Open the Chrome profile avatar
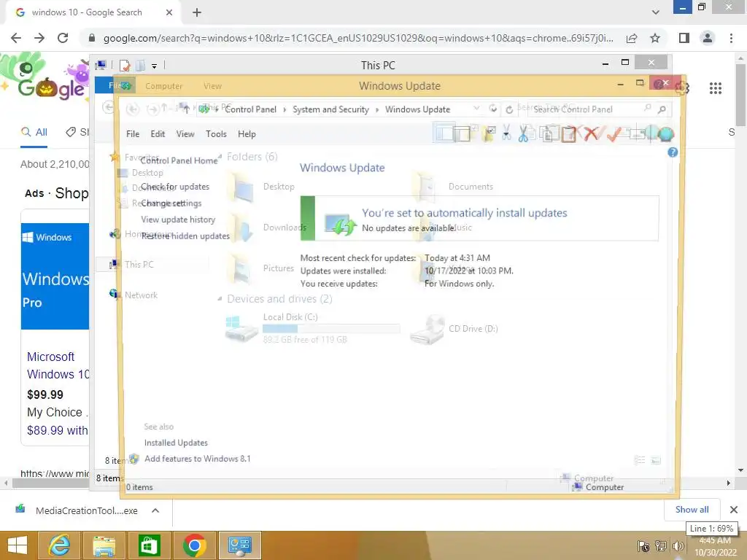Image resolution: width=747 pixels, height=560 pixels. (x=708, y=38)
